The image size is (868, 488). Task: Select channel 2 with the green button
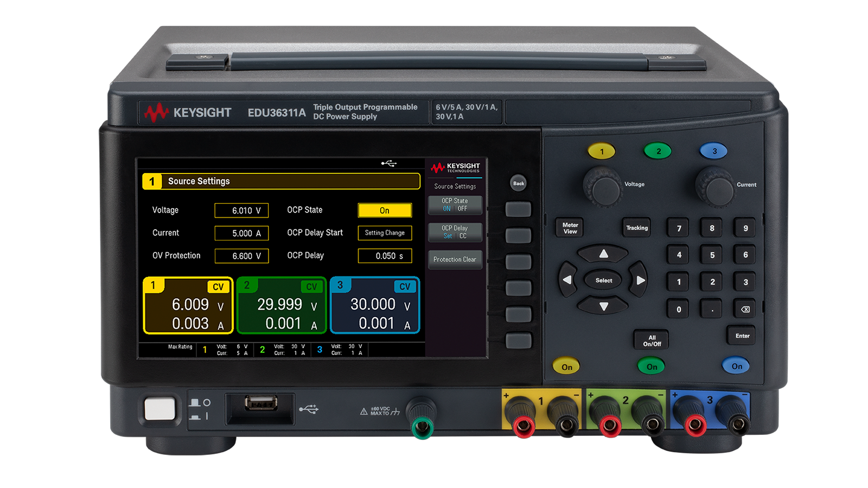(x=658, y=151)
